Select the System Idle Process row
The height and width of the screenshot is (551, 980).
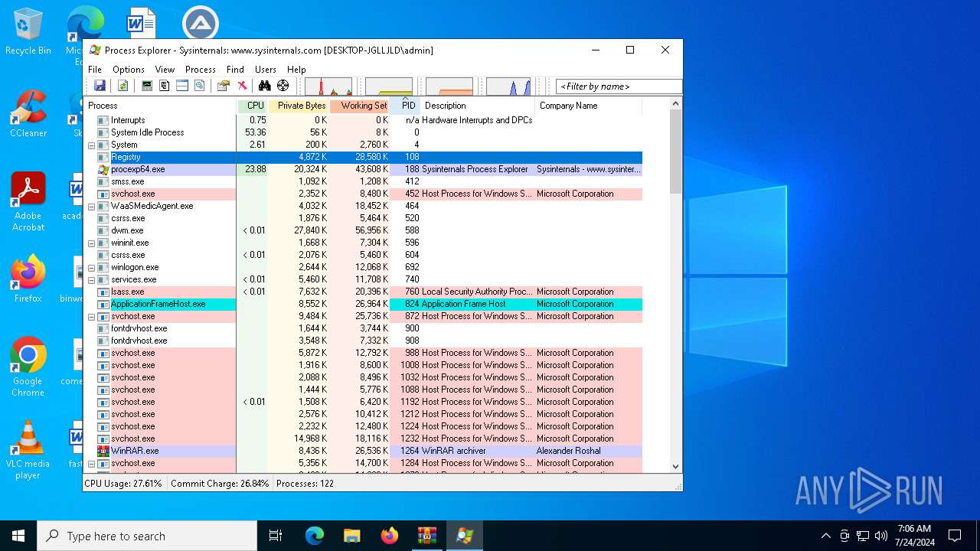coord(363,132)
